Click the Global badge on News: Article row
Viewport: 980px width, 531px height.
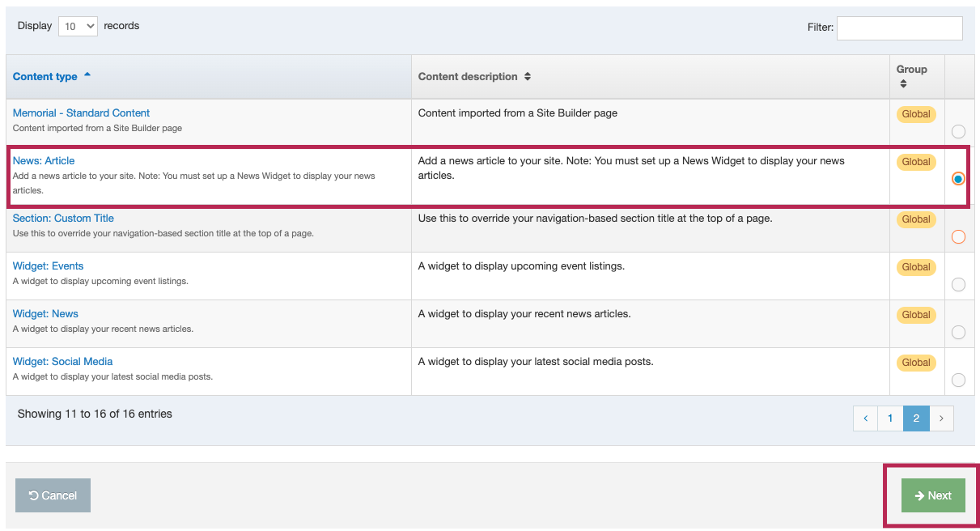(915, 161)
